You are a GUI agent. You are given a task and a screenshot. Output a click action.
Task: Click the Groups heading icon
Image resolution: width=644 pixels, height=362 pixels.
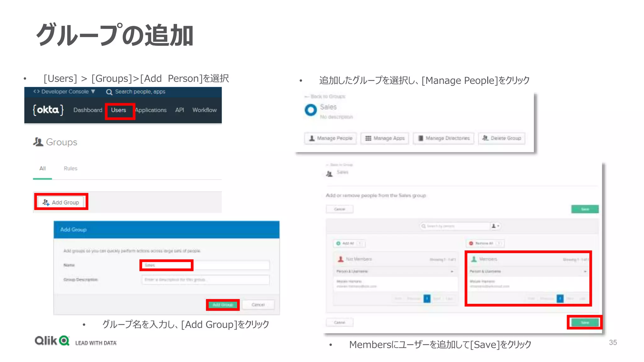(38, 142)
